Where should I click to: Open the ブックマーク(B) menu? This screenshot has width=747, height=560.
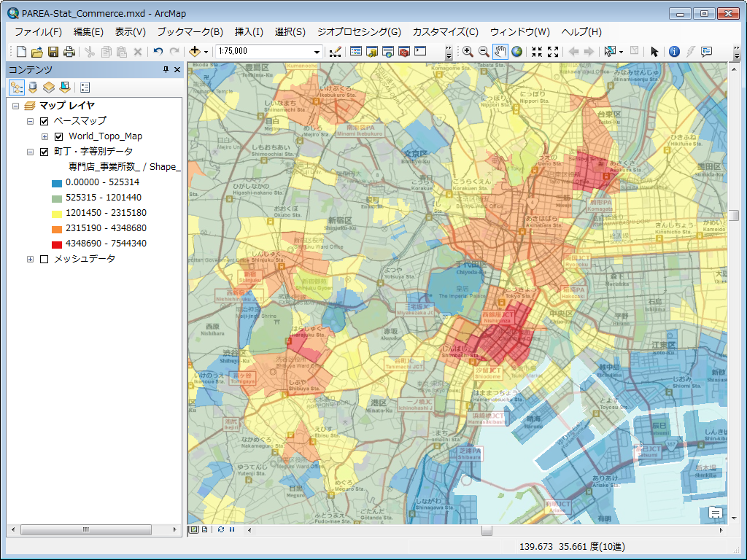[190, 32]
